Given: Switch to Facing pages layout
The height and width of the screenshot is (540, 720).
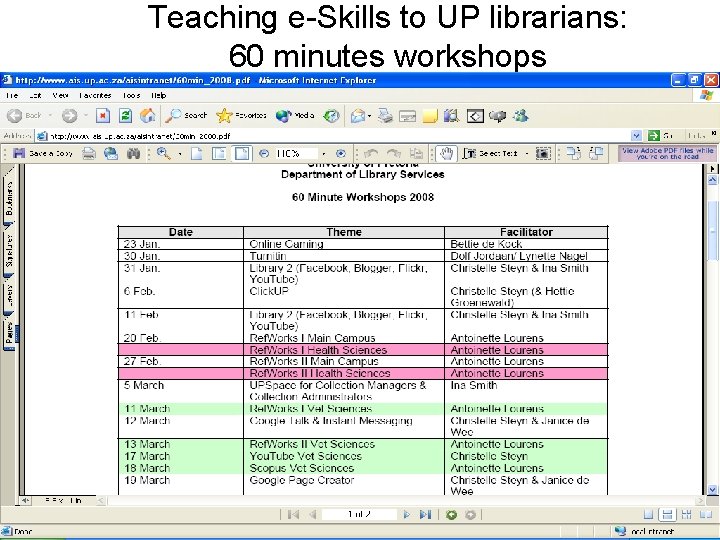Looking at the screenshot, I should [x=705, y=514].
